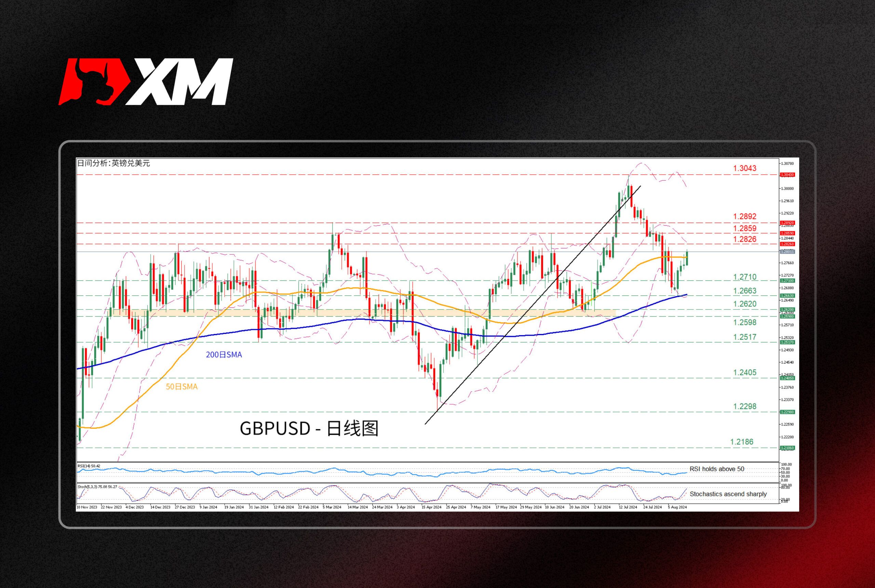Select the green 1.2517 support label
The height and width of the screenshot is (588, 875).
pyautogui.click(x=744, y=337)
